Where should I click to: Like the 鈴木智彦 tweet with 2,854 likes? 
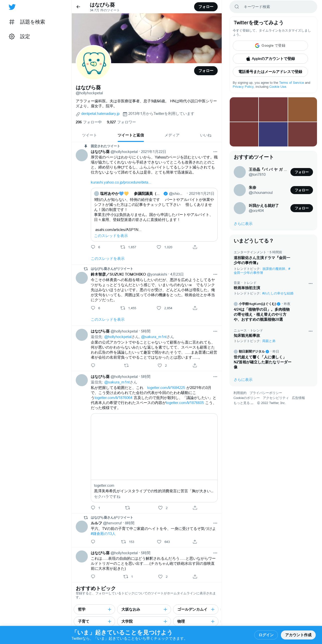pyautogui.click(x=159, y=308)
